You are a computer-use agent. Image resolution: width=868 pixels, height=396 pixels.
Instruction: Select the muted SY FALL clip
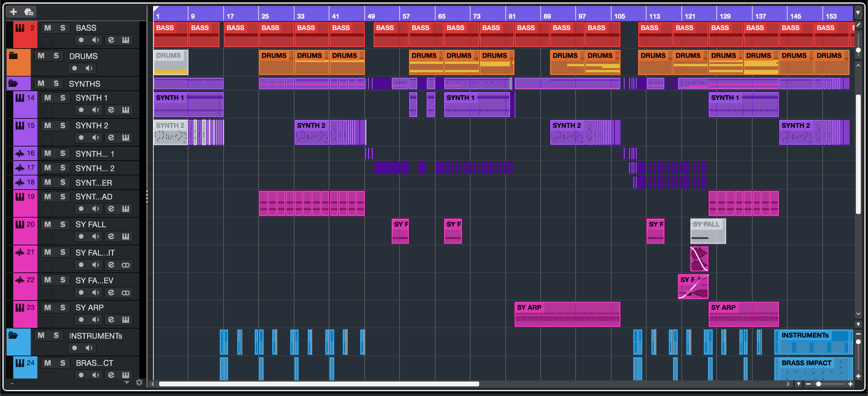click(708, 231)
